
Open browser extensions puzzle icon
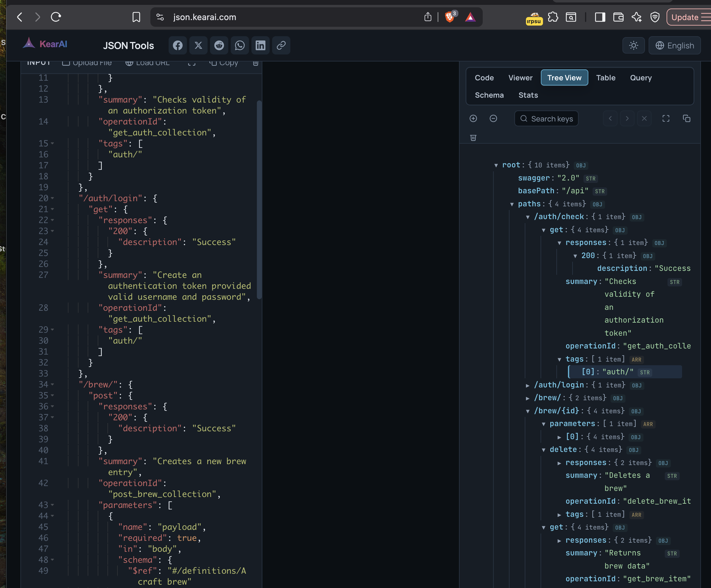552,17
